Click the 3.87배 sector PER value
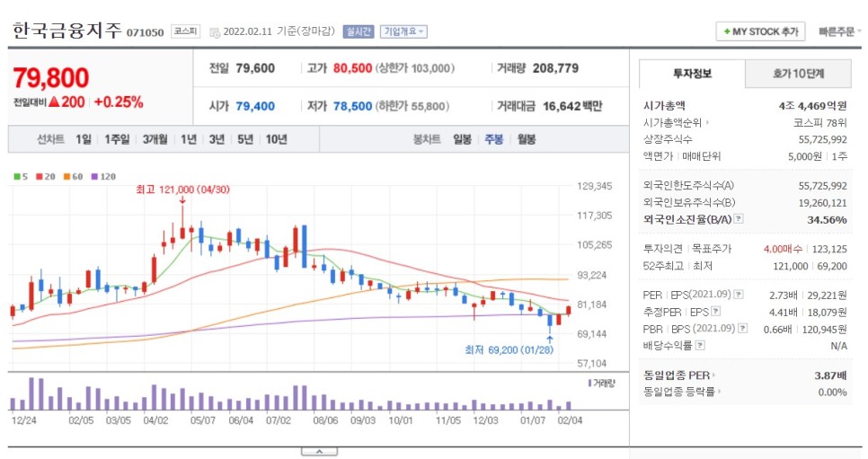 [830, 375]
